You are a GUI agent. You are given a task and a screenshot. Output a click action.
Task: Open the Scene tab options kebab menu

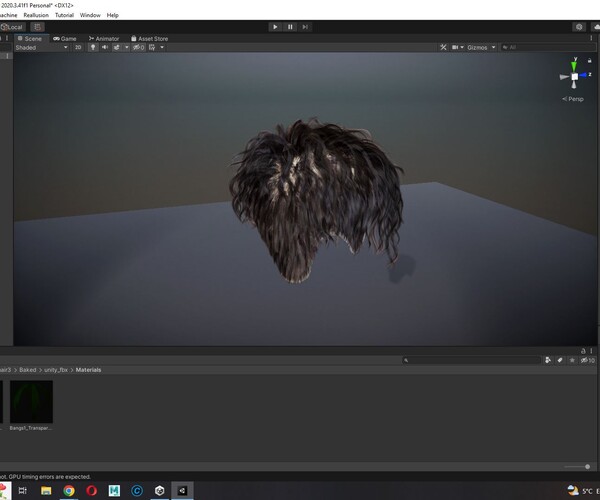click(591, 38)
